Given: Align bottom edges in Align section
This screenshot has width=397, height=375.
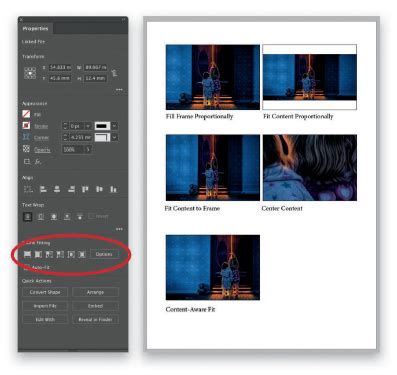Looking at the screenshot, I should click(x=113, y=189).
